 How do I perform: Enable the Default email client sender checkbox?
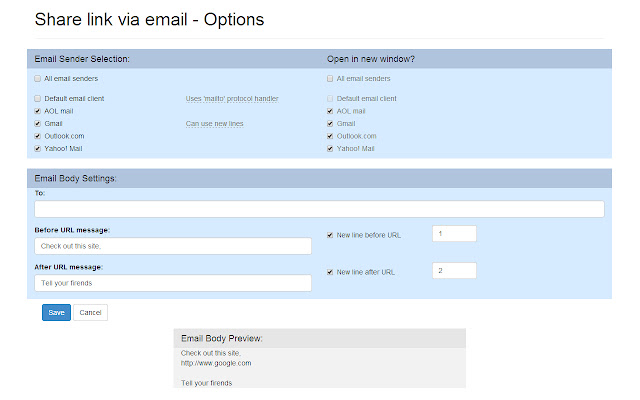pos(37,99)
